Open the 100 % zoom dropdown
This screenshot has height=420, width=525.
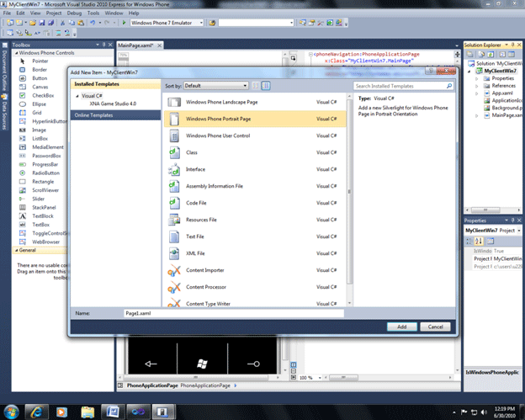pos(320,378)
